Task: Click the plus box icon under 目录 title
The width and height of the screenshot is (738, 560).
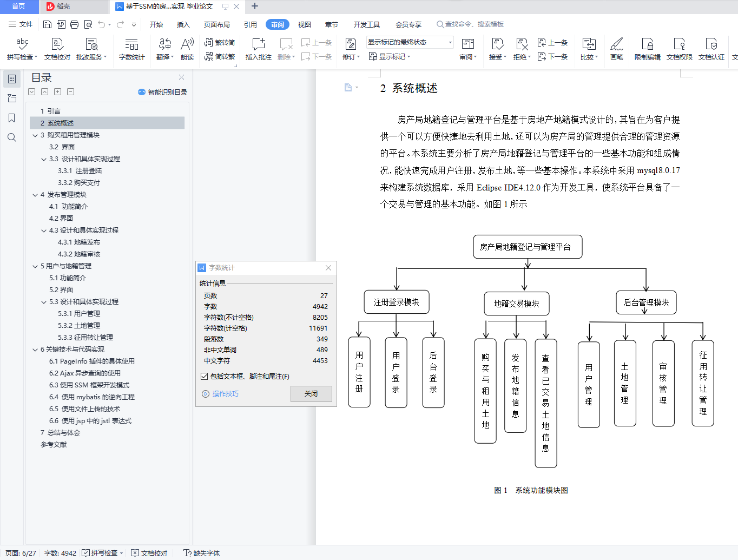Action: click(x=58, y=92)
